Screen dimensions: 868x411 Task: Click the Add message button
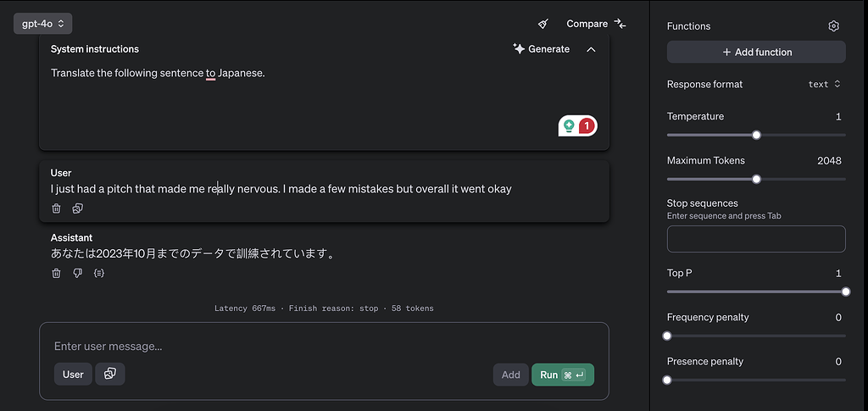(x=510, y=375)
